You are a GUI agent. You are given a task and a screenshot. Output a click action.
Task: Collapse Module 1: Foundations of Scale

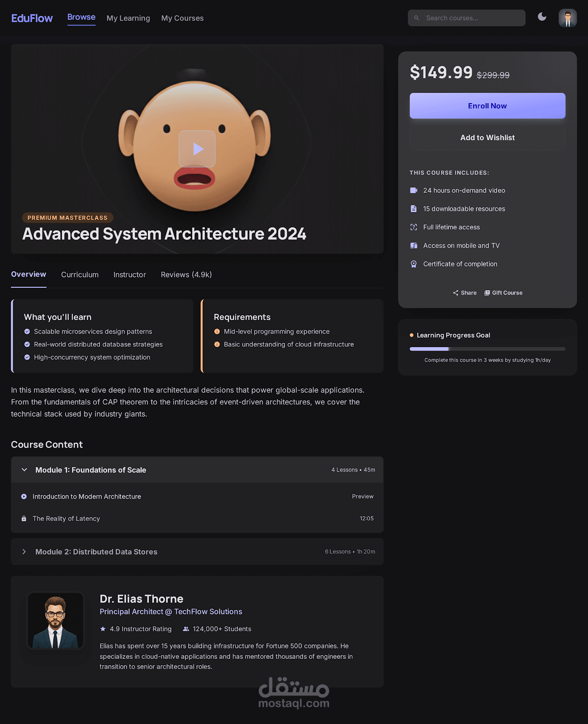24,470
